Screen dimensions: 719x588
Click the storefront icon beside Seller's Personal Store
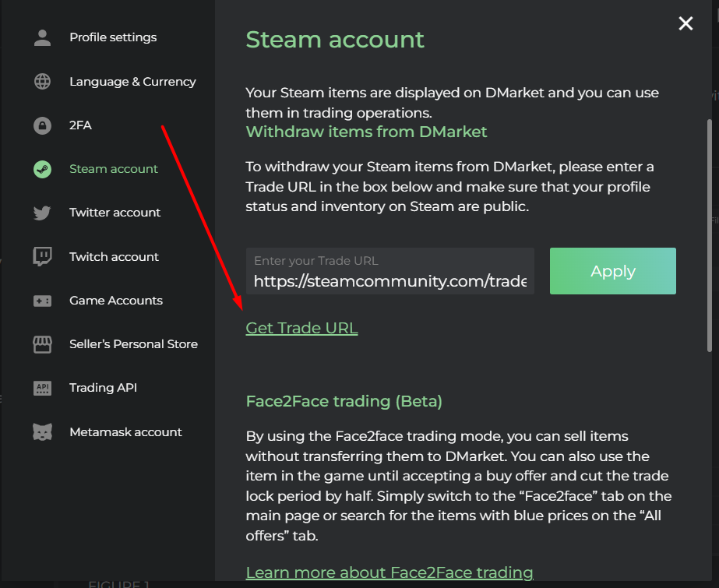(x=42, y=343)
